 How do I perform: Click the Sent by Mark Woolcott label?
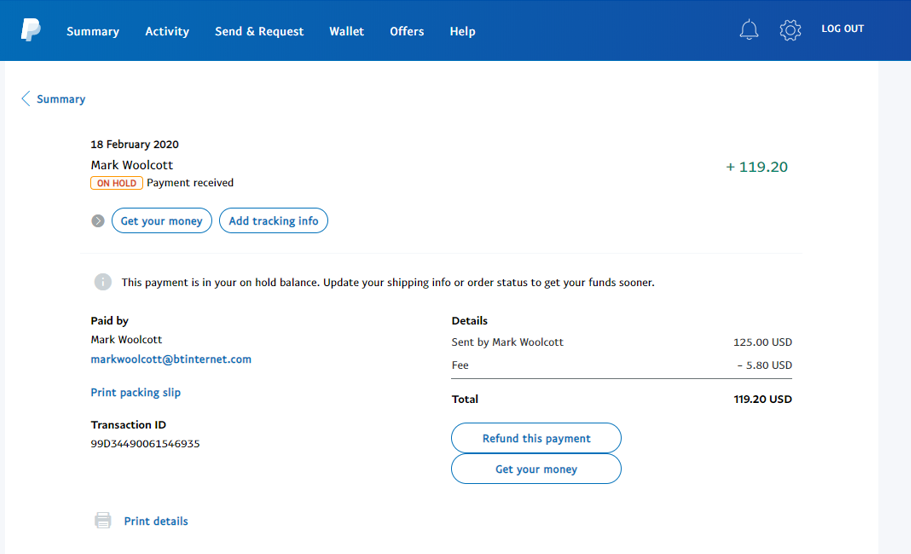pyautogui.click(x=507, y=342)
